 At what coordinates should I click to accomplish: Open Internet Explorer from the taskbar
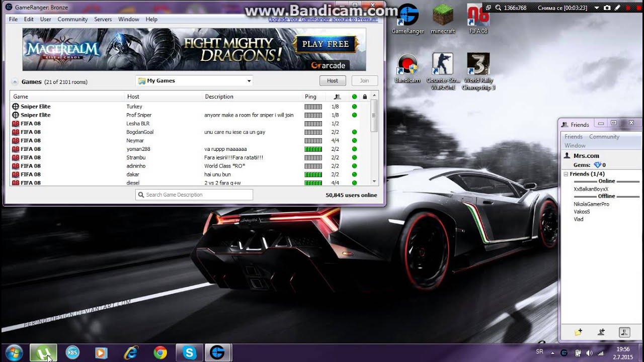tap(131, 353)
